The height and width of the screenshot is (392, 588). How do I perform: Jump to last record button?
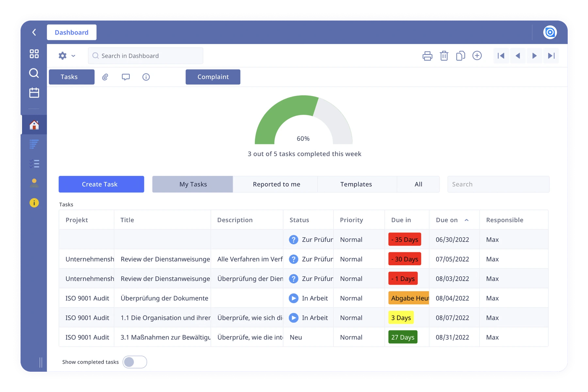click(551, 56)
